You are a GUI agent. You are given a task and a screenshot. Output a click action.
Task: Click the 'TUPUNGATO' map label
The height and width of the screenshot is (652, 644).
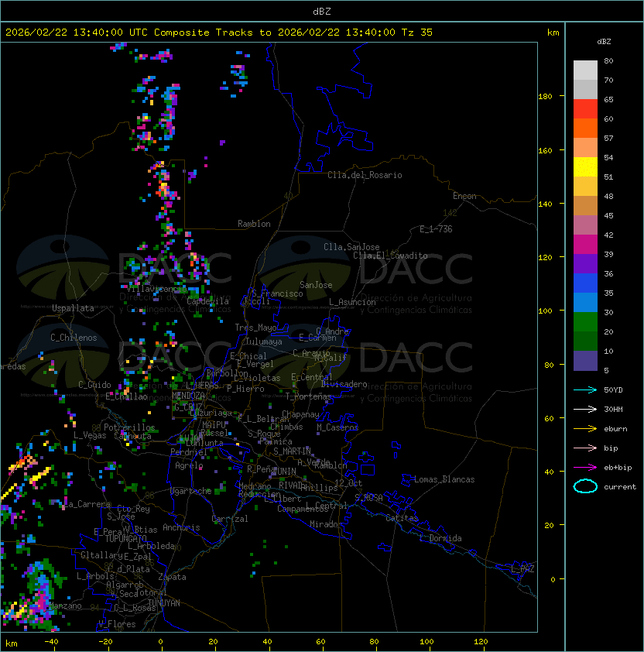125,539
